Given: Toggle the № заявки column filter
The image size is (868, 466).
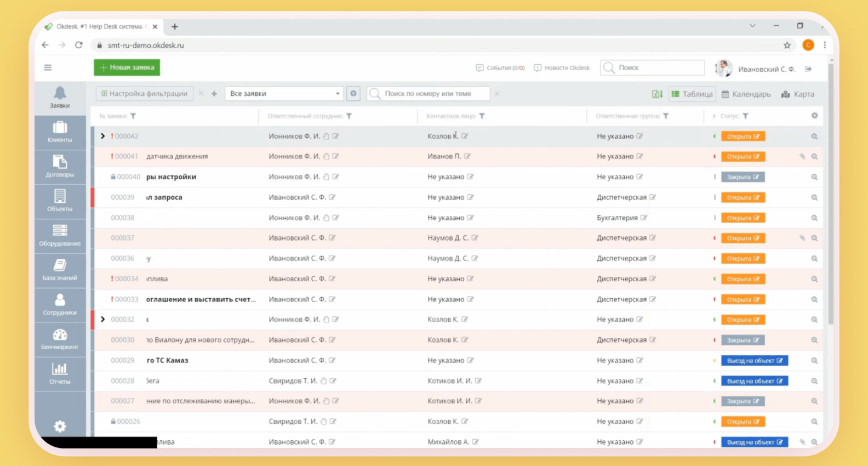Looking at the screenshot, I should (133, 116).
